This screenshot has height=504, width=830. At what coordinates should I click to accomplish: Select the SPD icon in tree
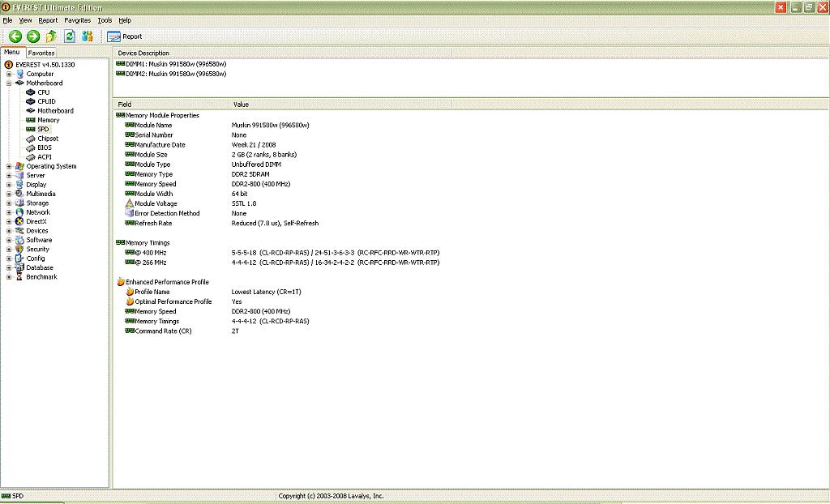[x=31, y=129]
